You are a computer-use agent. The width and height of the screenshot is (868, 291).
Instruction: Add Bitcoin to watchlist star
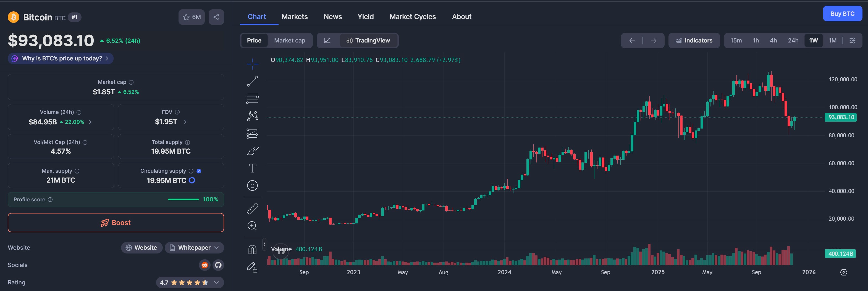[x=192, y=17]
